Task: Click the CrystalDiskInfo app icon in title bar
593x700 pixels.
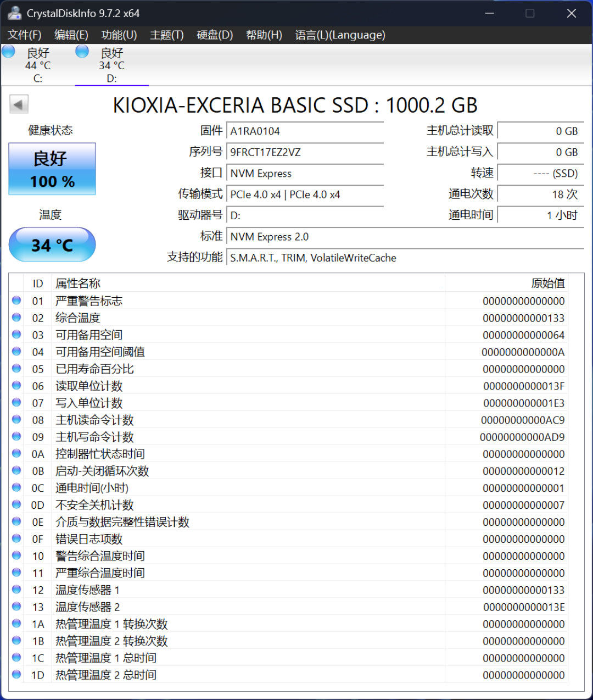Action: point(15,13)
